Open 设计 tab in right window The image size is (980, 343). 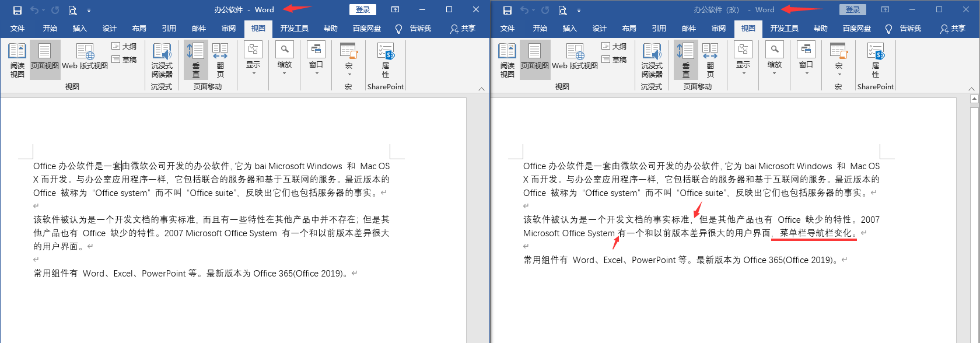(599, 28)
